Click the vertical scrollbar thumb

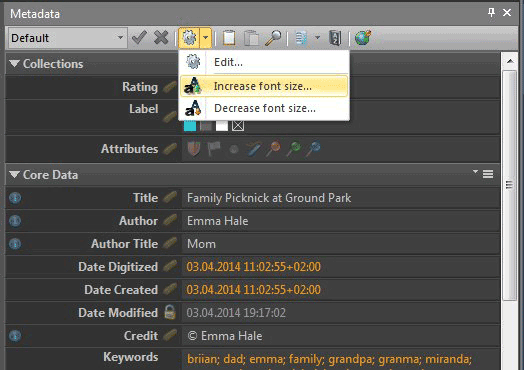tap(510, 186)
